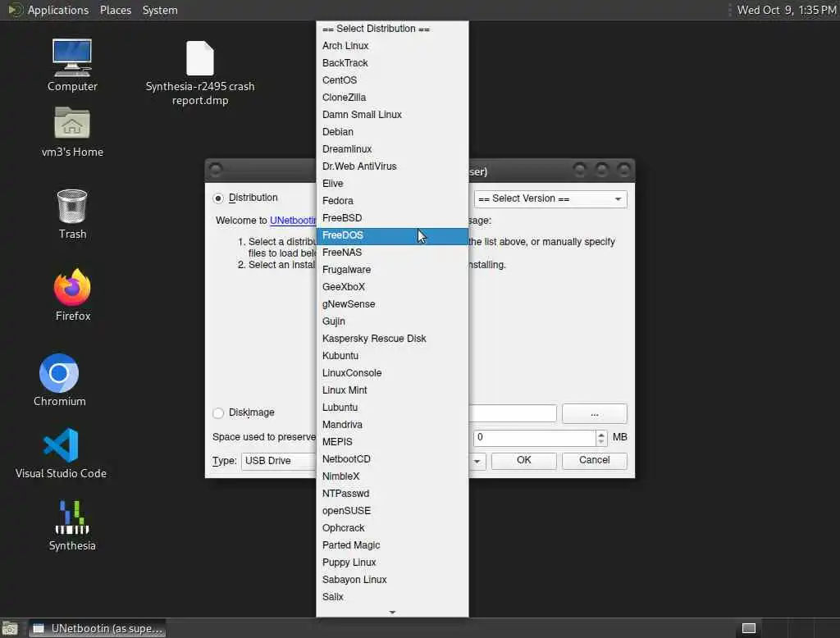Viewport: 840px width, 638px height.
Task: Choose Arch Linux from the distribution list
Action: tap(392, 46)
